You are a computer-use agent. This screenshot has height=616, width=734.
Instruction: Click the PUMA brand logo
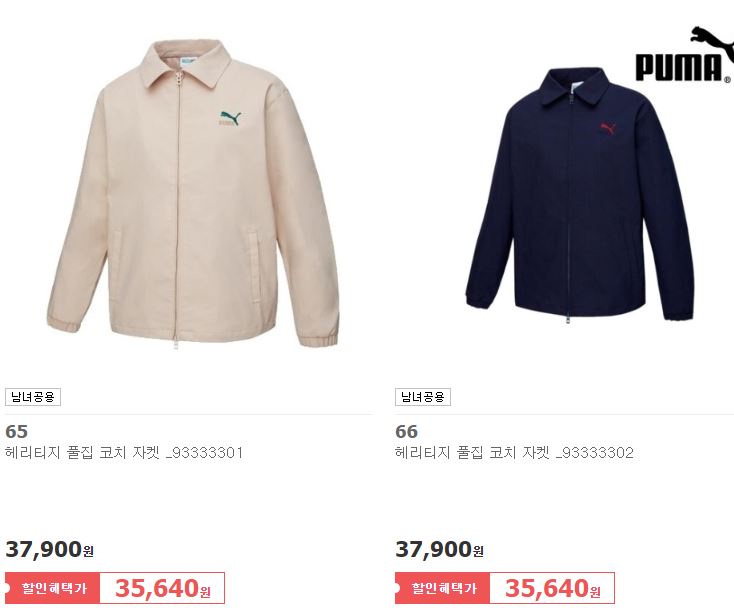pyautogui.click(x=684, y=54)
